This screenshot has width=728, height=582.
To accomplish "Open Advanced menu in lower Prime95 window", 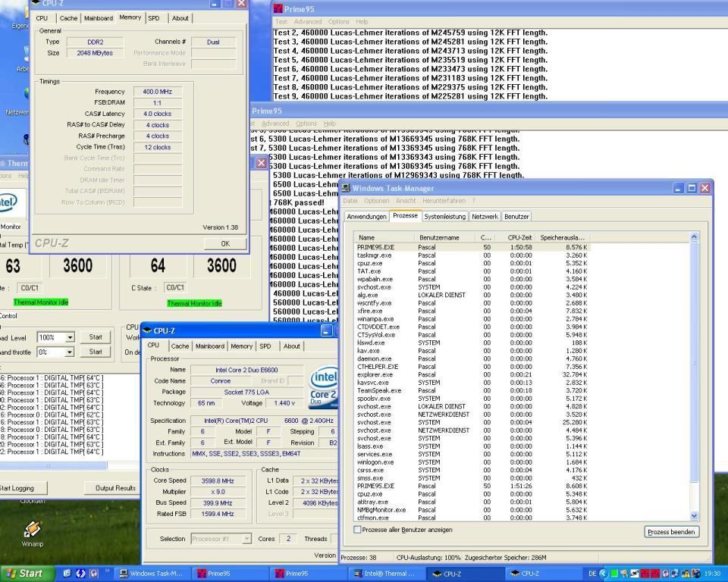I will point(275,124).
